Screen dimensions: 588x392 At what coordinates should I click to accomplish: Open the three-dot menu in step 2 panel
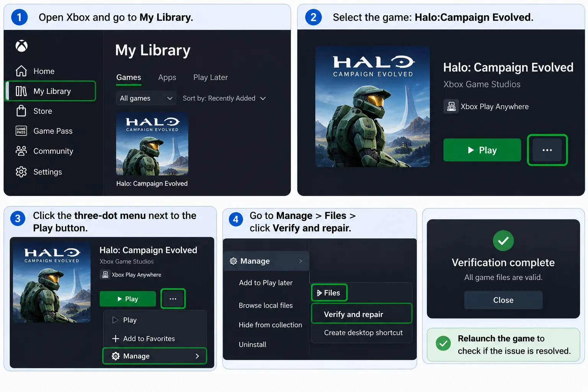(547, 150)
